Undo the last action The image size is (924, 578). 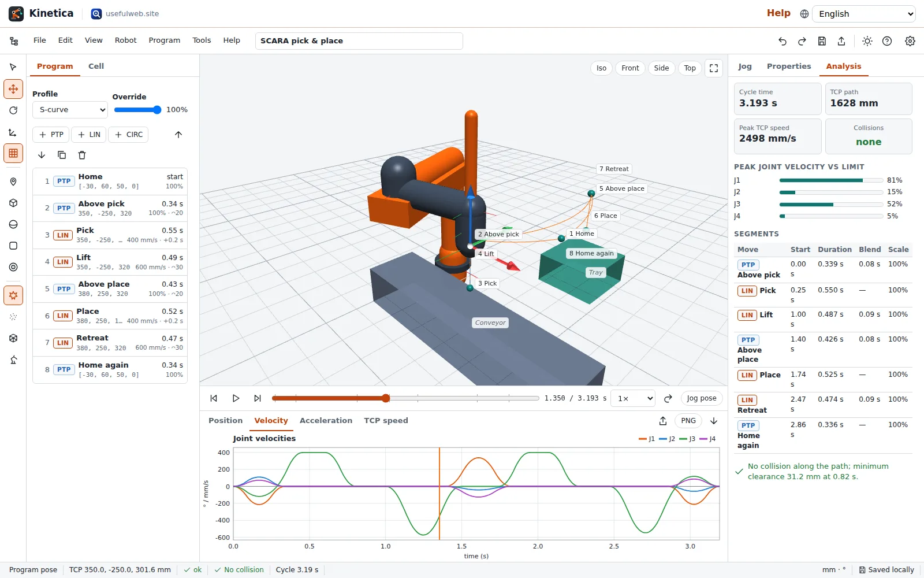point(783,41)
